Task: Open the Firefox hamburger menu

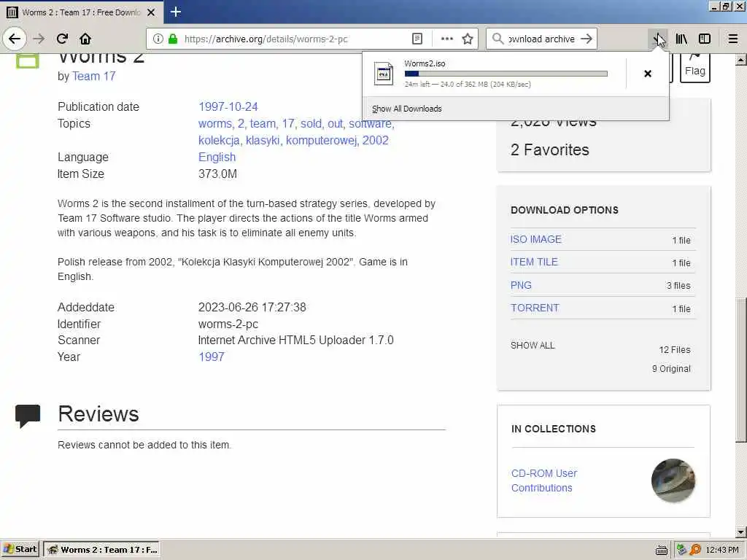Action: point(733,39)
